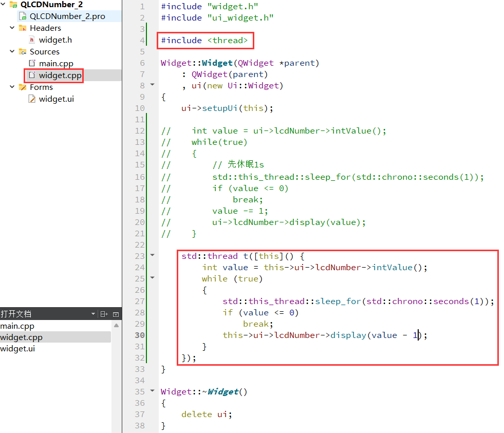Click the delete ui; statement
Screen dimensions: 504x433
tap(207, 415)
